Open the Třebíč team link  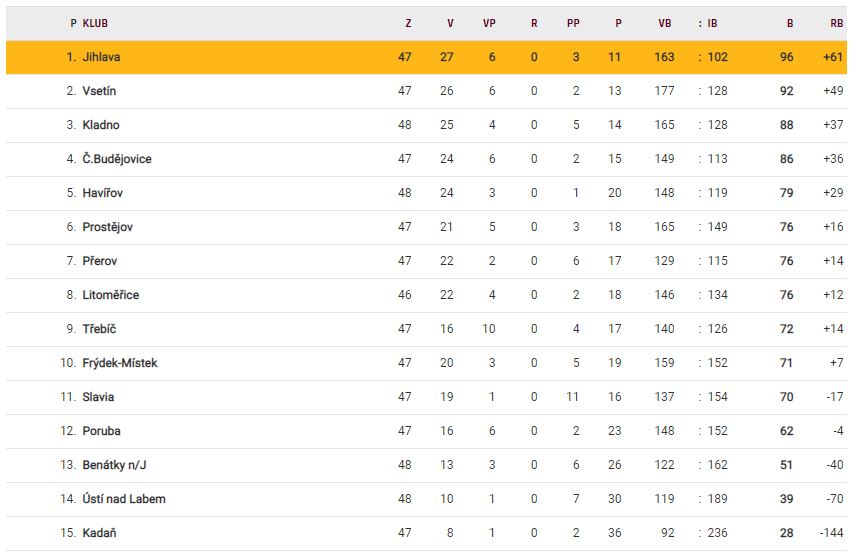pyautogui.click(x=100, y=329)
